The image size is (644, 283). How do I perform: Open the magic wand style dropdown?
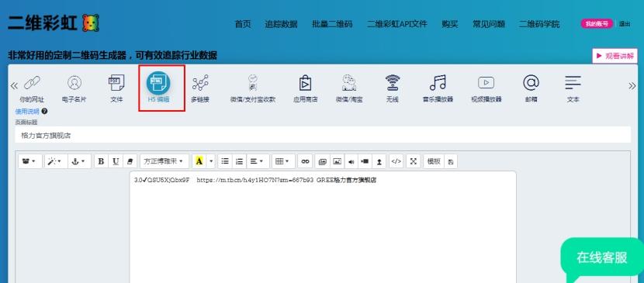click(55, 161)
